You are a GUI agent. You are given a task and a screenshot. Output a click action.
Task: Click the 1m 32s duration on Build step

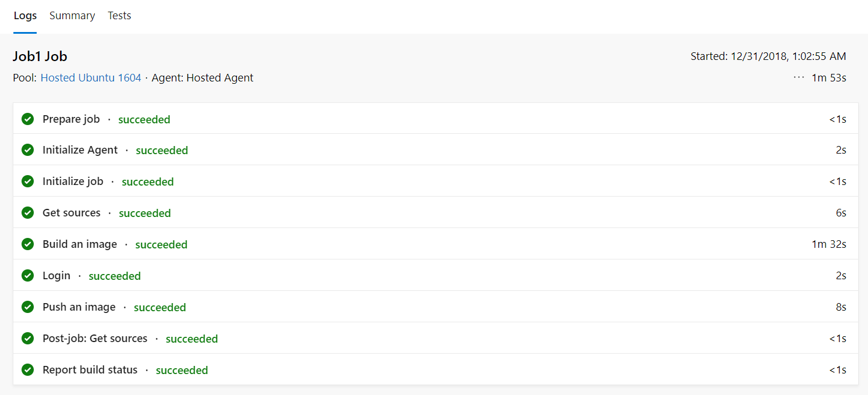828,244
